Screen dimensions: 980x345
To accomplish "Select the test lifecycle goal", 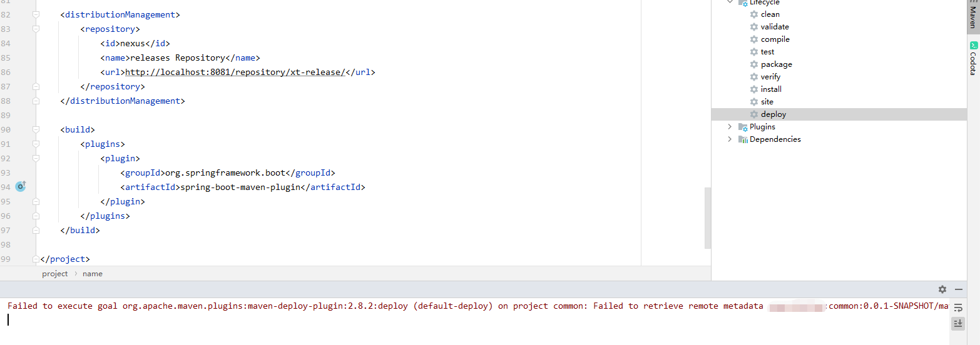I will coord(767,52).
